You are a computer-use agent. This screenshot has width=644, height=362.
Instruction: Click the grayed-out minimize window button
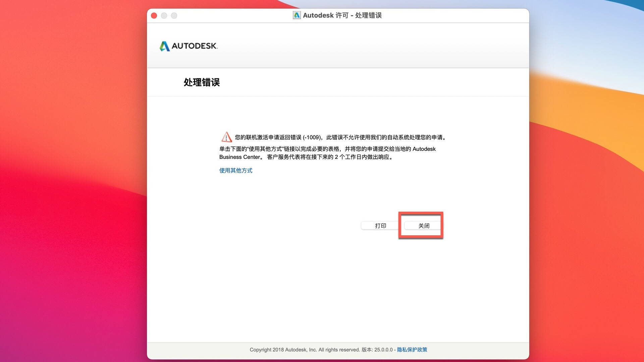tap(164, 15)
